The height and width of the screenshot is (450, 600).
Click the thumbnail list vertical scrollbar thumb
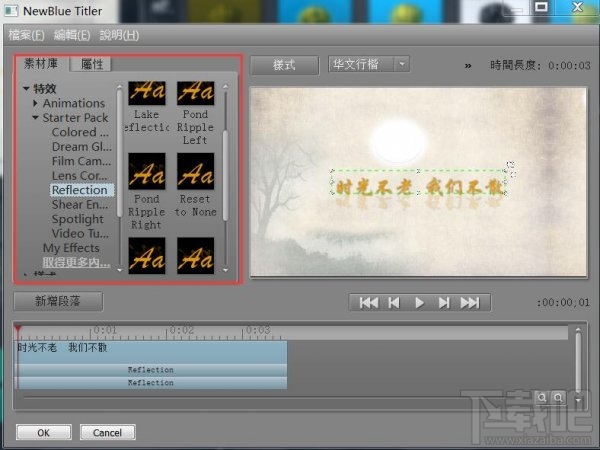225,175
